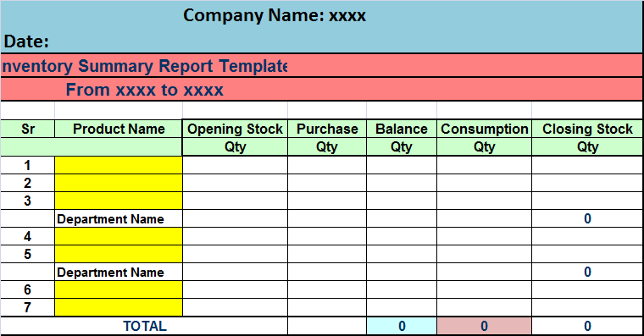Click the Opening Stock header cell

coord(235,129)
